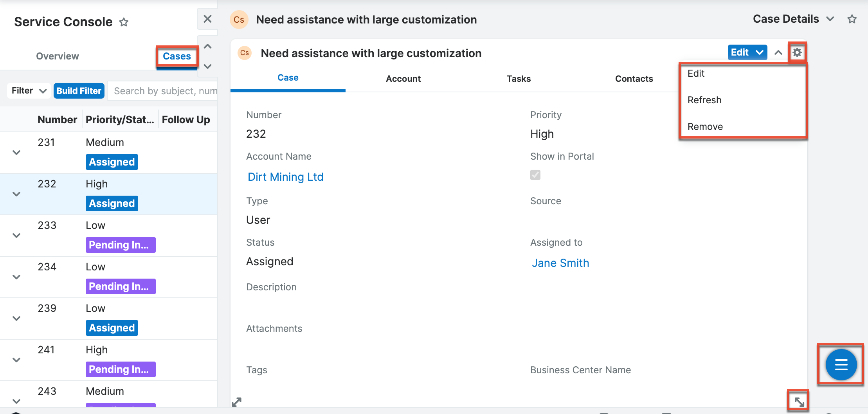Viewport: 868px width, 414px height.
Task: Switch to the Account tab
Action: (403, 78)
